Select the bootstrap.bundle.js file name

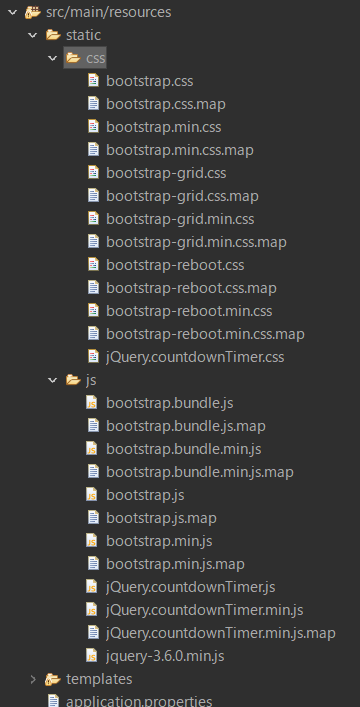(x=170, y=403)
